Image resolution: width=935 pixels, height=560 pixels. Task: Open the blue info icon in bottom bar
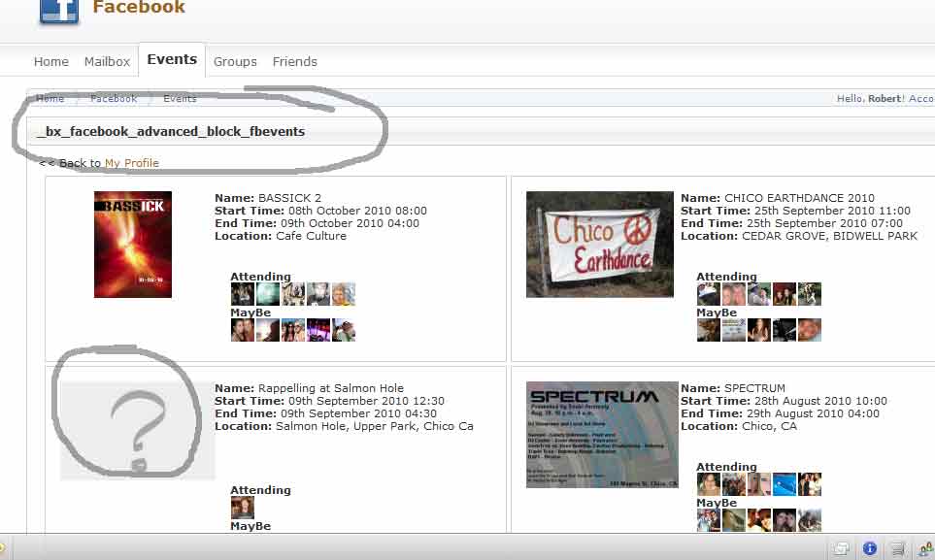[870, 548]
